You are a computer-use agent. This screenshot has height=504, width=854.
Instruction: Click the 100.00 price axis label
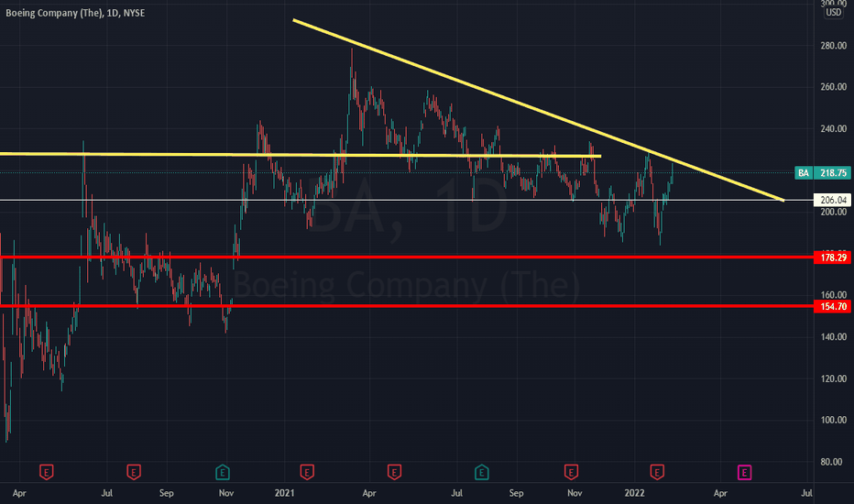833,420
